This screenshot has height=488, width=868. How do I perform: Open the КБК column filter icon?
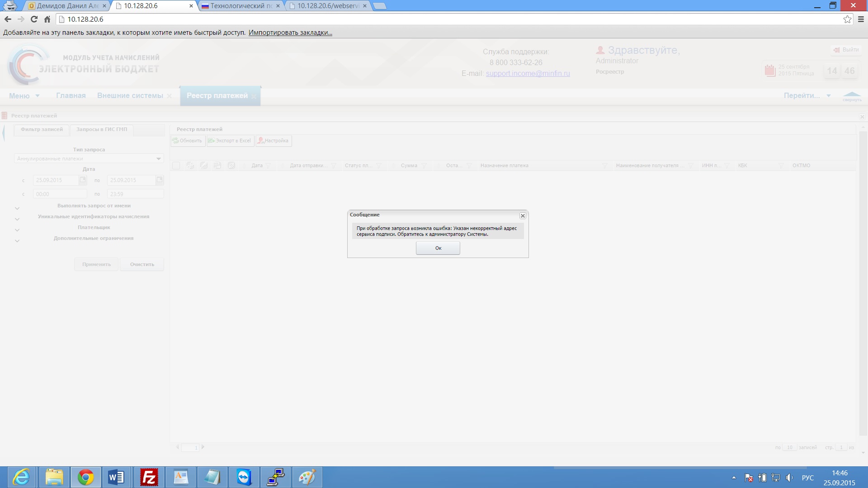point(781,166)
